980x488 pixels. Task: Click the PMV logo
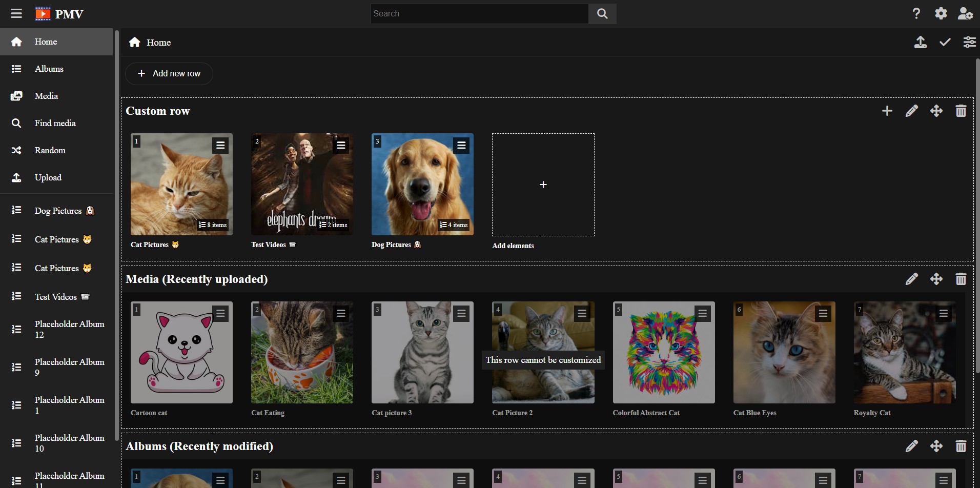click(x=59, y=14)
